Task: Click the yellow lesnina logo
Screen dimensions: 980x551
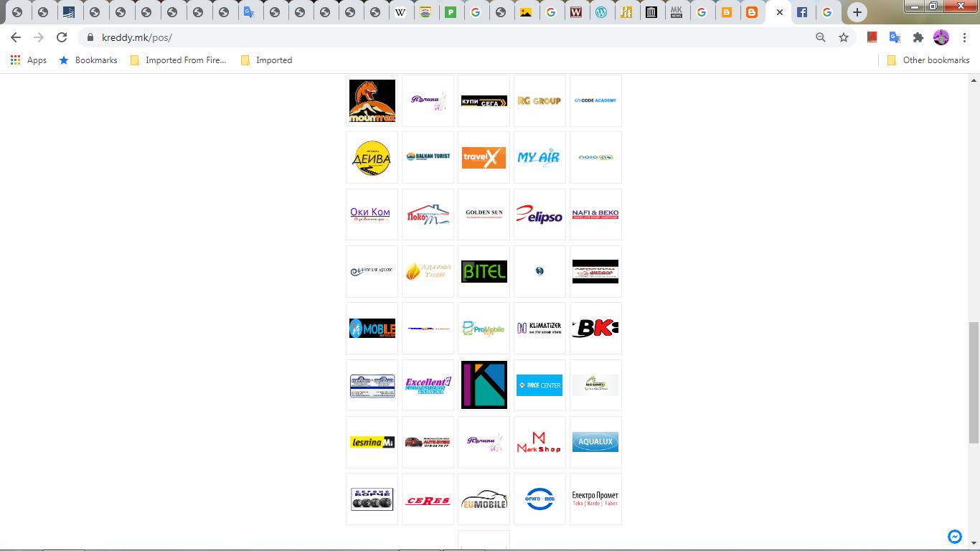Action: [x=372, y=442]
